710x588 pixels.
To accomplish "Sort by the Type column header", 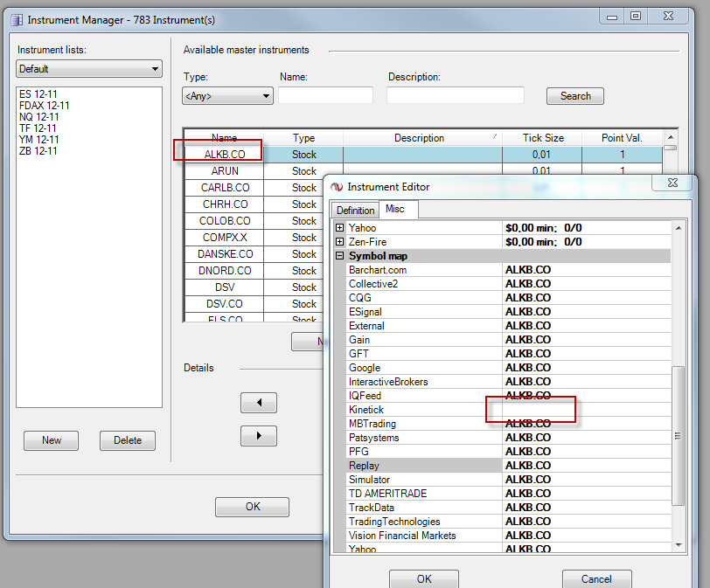I will [x=303, y=138].
